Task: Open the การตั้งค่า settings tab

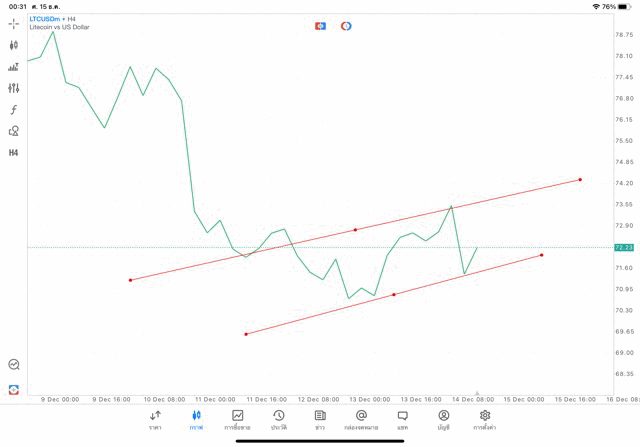Action: [485, 419]
